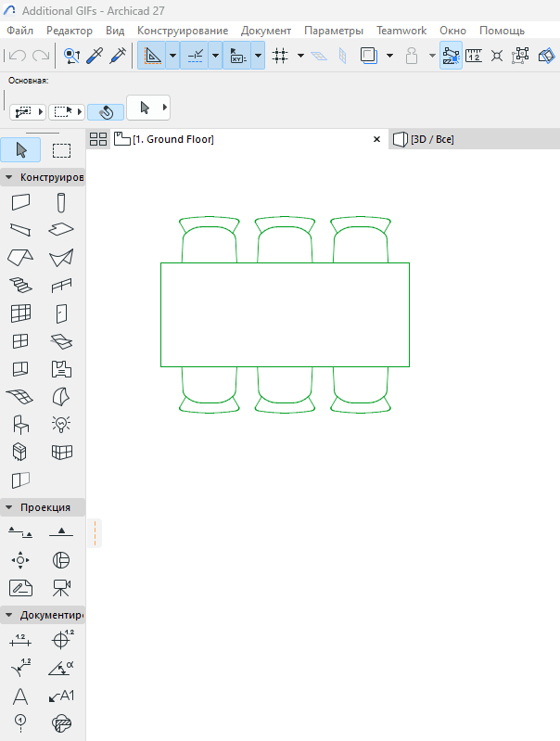Toggle XY cursor snap button

tap(237, 56)
